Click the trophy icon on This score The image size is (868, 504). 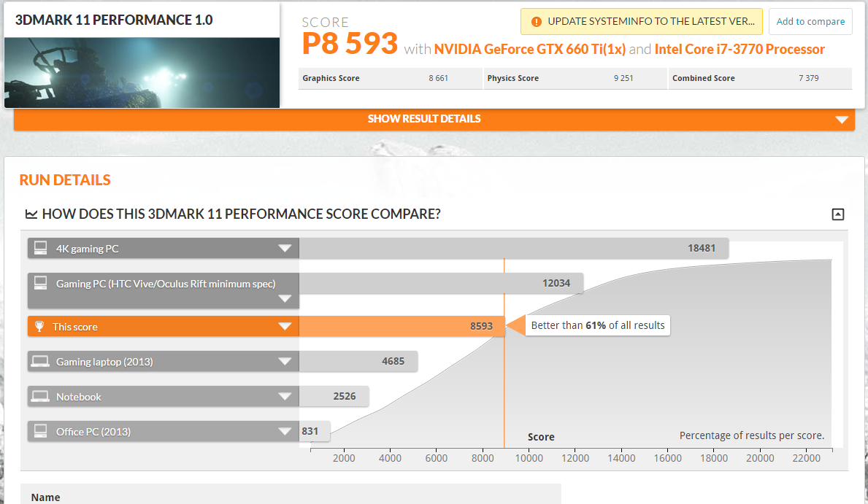[39, 327]
